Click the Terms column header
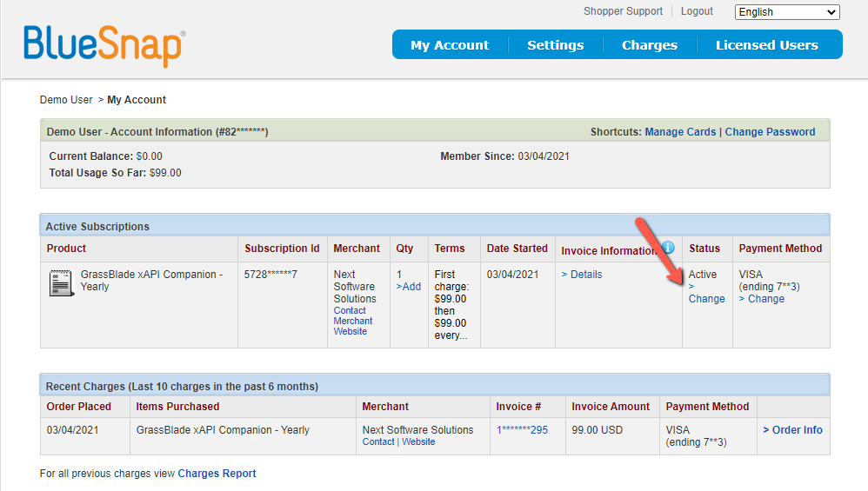Viewport: 868px width, 491px height. (x=450, y=249)
